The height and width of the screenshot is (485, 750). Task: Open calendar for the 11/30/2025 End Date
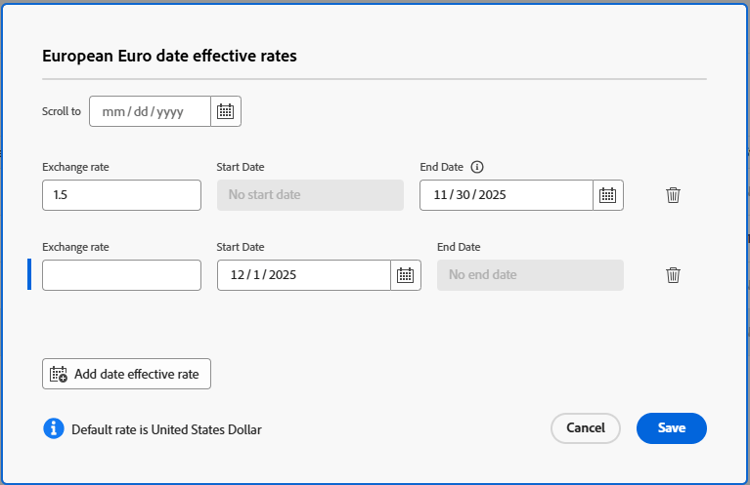(x=608, y=195)
